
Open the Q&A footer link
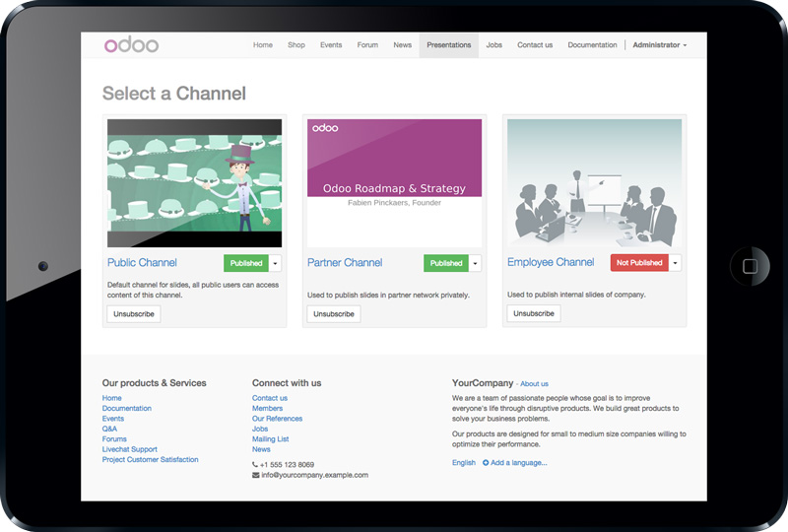tap(109, 429)
